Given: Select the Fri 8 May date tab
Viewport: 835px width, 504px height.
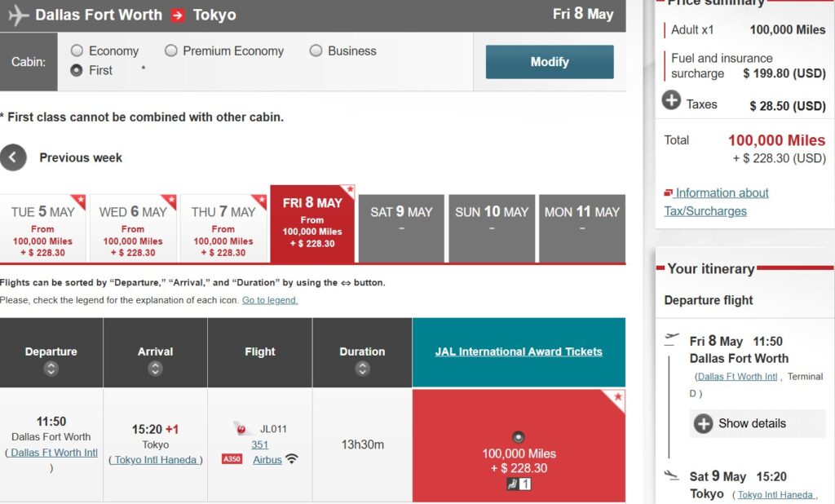Looking at the screenshot, I should click(x=312, y=224).
